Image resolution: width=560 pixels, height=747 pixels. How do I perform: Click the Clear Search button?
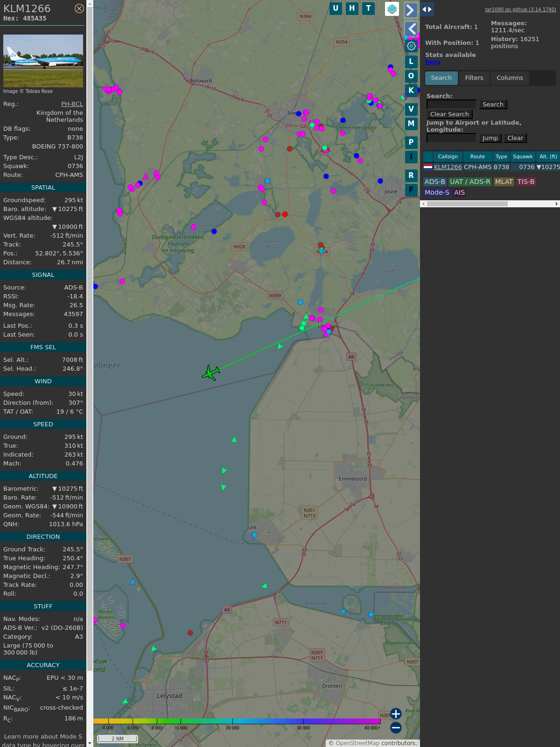(x=449, y=114)
